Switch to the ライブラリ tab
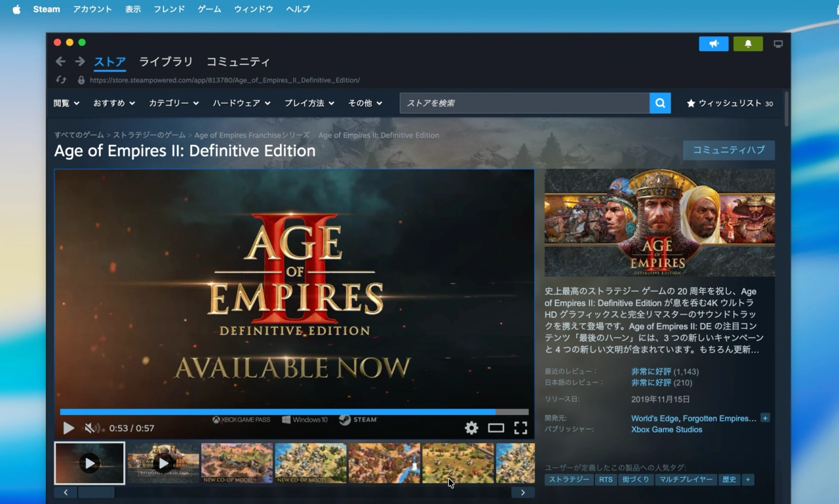 (166, 62)
